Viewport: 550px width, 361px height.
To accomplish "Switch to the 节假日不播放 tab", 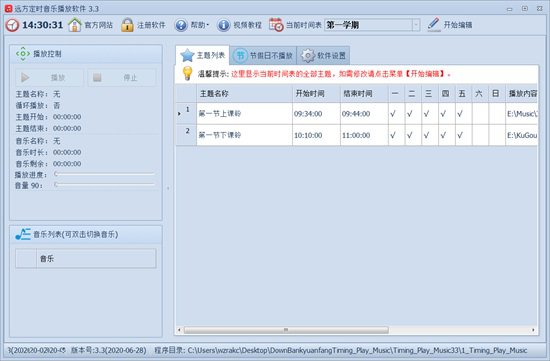I will point(263,55).
